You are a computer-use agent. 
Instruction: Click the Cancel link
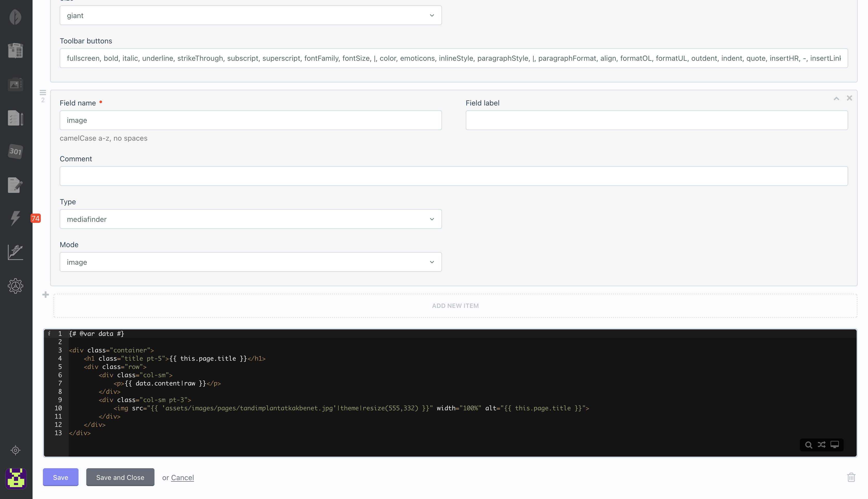182,477
